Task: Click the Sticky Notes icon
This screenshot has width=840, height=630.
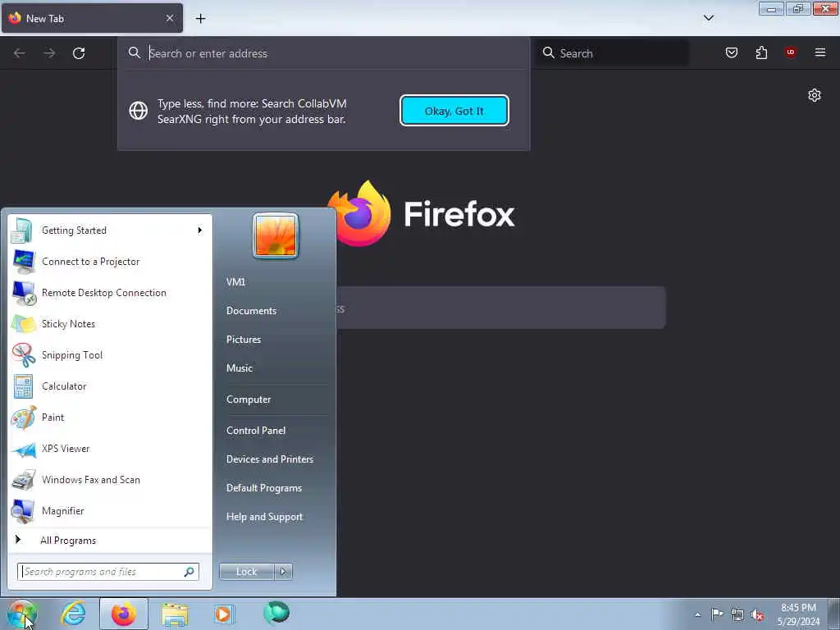Action: (x=24, y=323)
